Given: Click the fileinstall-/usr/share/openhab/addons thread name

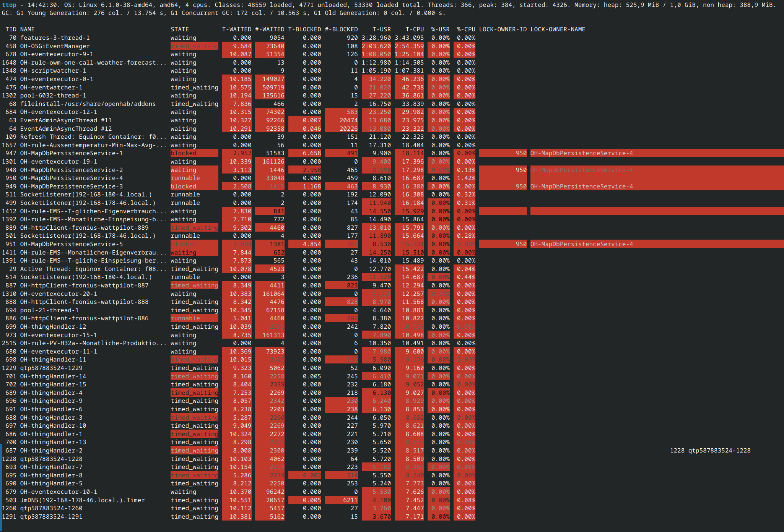Looking at the screenshot, I should [x=88, y=104].
